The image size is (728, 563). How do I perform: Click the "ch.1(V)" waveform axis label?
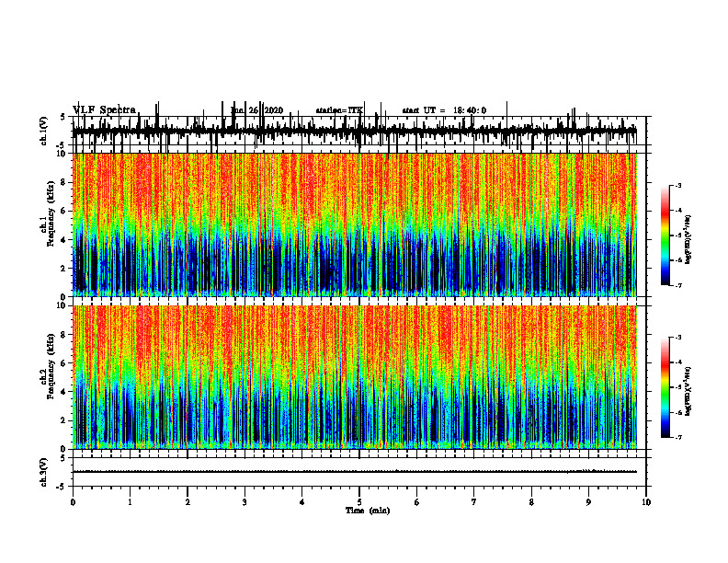pos(44,131)
